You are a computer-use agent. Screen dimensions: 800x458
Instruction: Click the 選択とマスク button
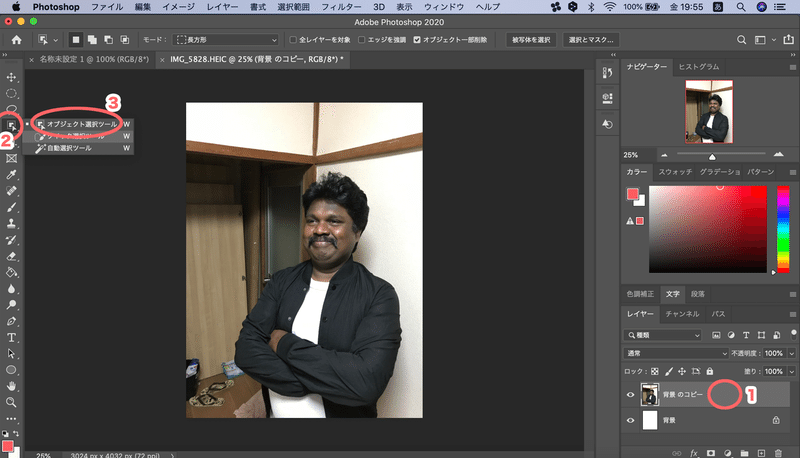tap(592, 40)
